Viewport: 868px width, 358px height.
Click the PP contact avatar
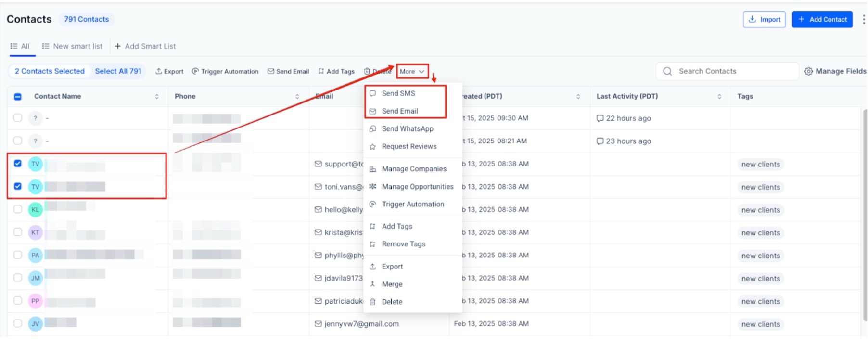pyautogui.click(x=35, y=301)
